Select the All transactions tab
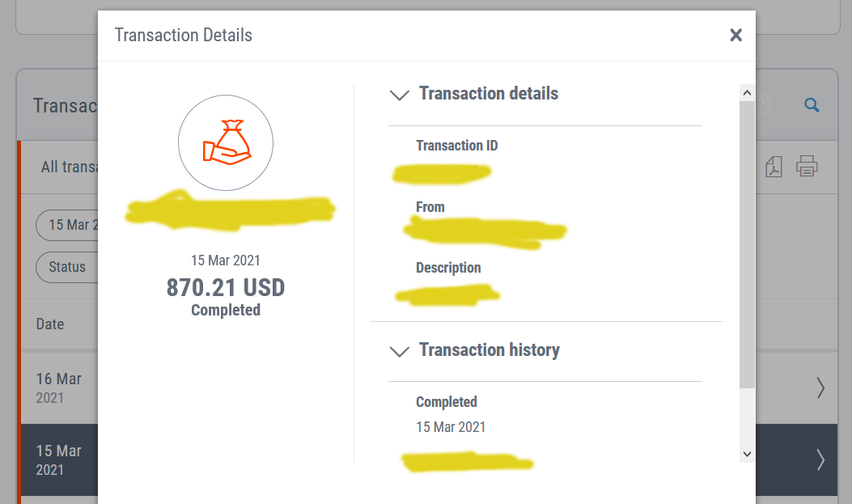852x504 pixels. pos(69,167)
